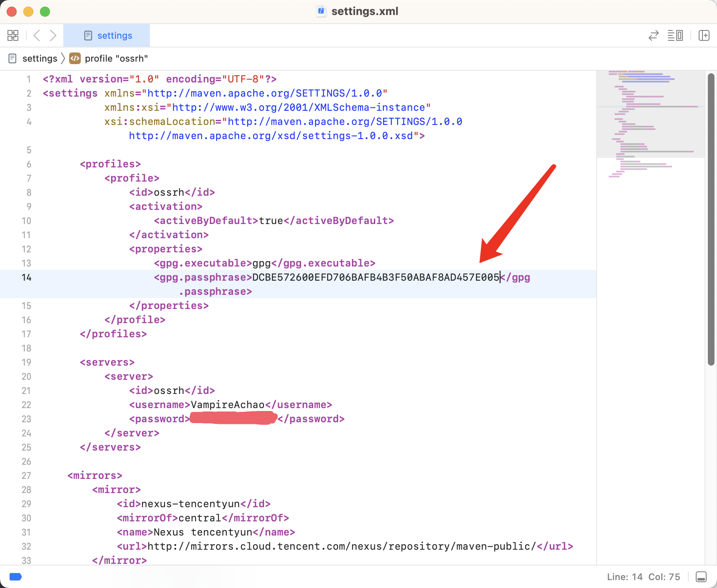Expand the "settings" breadcrumb in the jump bar
Viewport: 717px width, 588px height.
tap(39, 59)
